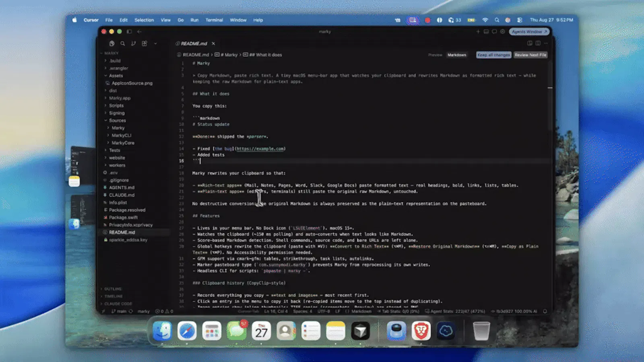Click the plus new icon in title bar
644x362 pixels.
pyautogui.click(x=478, y=31)
